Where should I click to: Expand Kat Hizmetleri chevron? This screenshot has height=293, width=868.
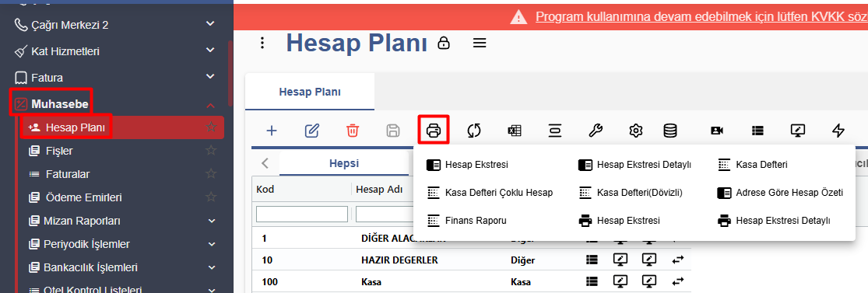click(210, 51)
